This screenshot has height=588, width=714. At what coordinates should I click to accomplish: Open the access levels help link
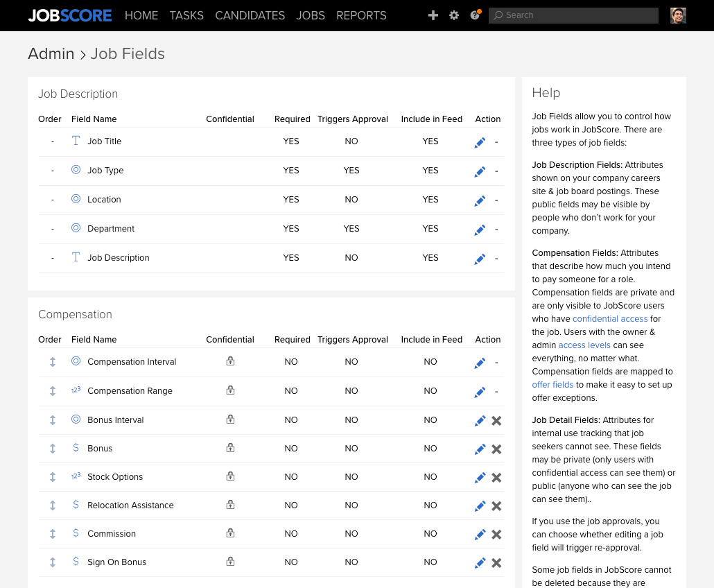tap(584, 345)
